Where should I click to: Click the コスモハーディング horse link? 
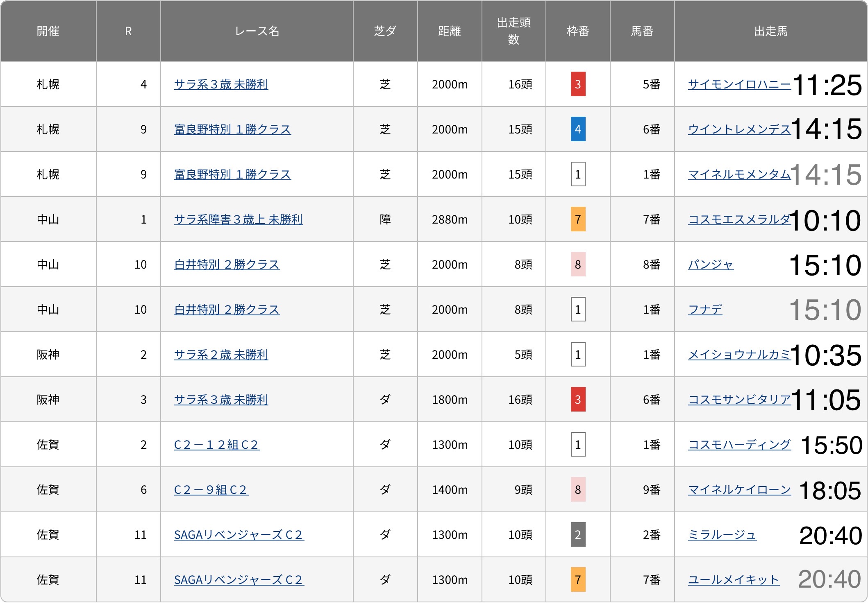(739, 445)
